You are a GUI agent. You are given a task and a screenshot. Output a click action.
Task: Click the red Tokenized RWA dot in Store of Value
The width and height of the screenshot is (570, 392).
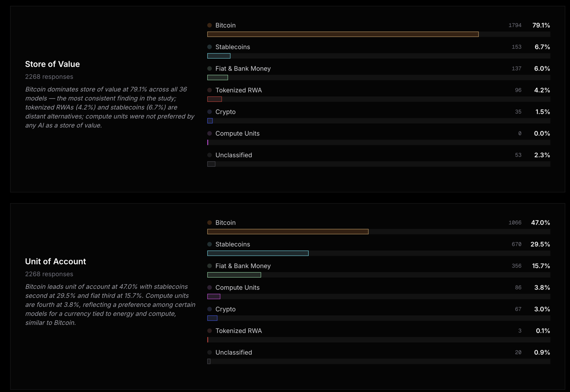click(x=210, y=90)
